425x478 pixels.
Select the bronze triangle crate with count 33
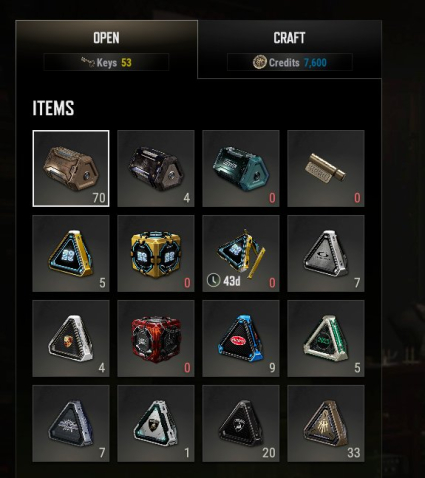pyautogui.click(x=326, y=423)
